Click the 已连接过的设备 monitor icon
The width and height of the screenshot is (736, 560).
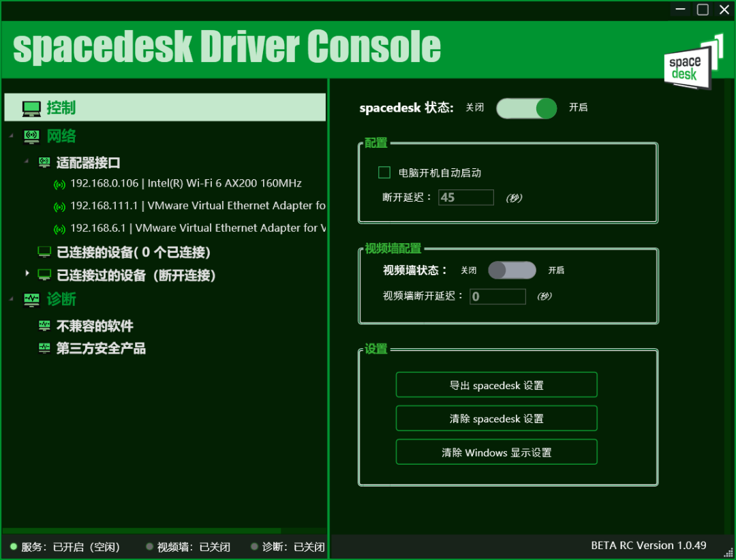click(44, 275)
